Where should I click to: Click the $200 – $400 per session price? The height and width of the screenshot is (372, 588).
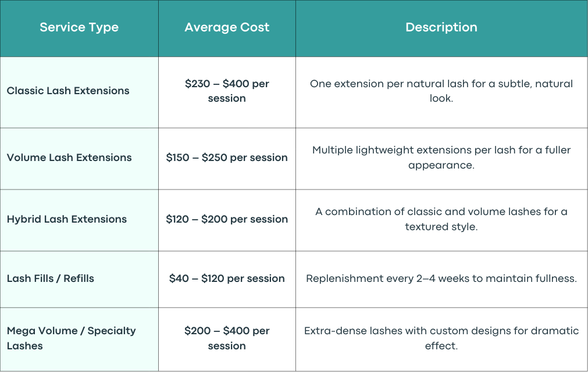[227, 338]
